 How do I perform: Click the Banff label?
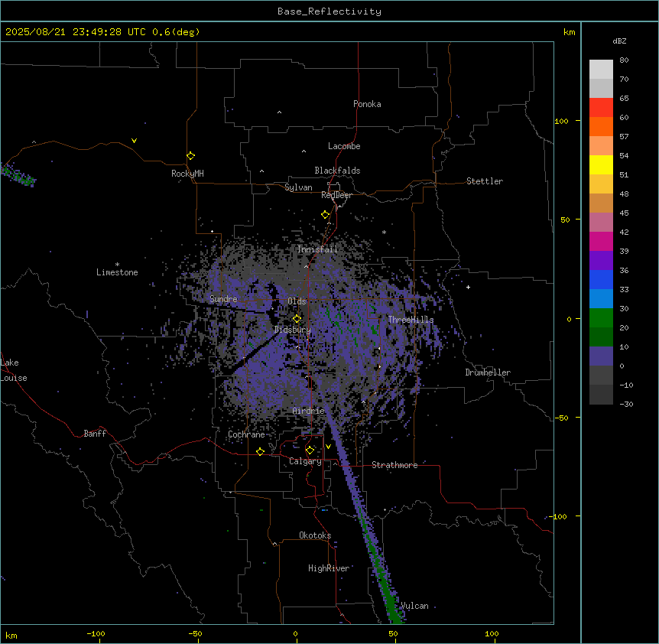95,434
